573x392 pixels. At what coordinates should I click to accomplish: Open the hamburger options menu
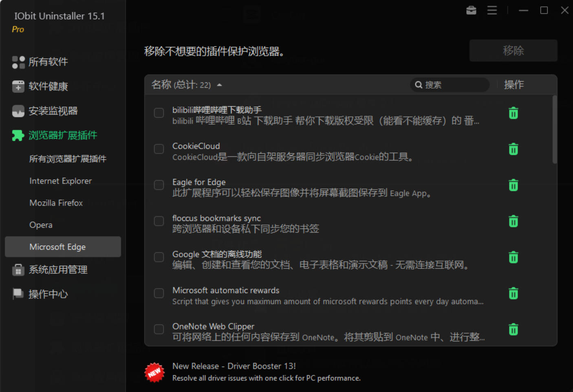pos(492,10)
